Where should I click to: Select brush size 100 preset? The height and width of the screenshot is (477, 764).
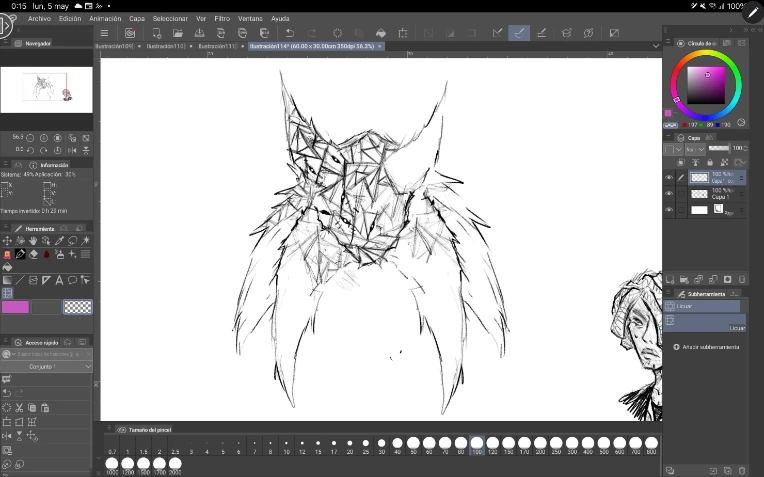[x=477, y=443]
